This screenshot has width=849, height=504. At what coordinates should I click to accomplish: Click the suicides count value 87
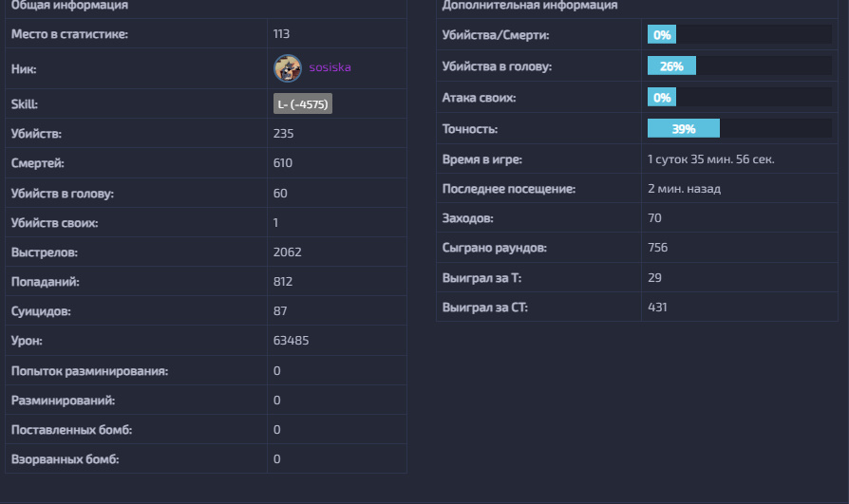click(280, 311)
